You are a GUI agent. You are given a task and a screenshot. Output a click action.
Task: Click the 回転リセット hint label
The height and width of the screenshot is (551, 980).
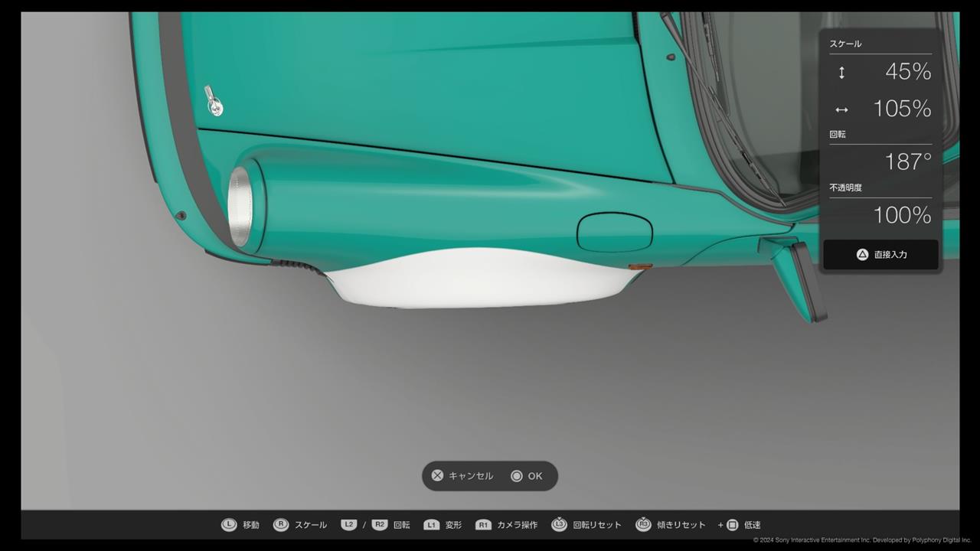597,525
